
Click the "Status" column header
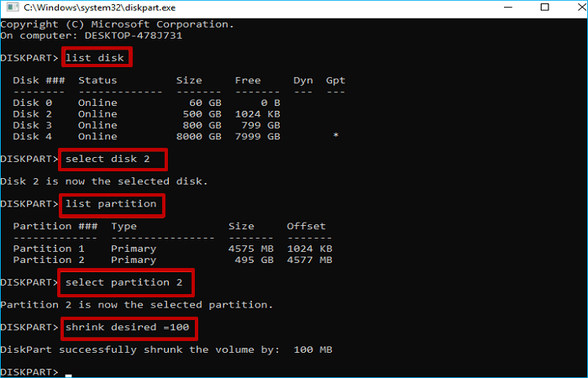pyautogui.click(x=97, y=81)
